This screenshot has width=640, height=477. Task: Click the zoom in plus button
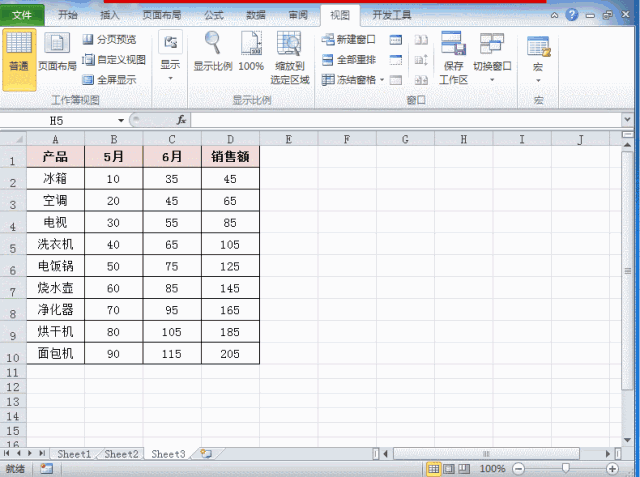click(612, 469)
